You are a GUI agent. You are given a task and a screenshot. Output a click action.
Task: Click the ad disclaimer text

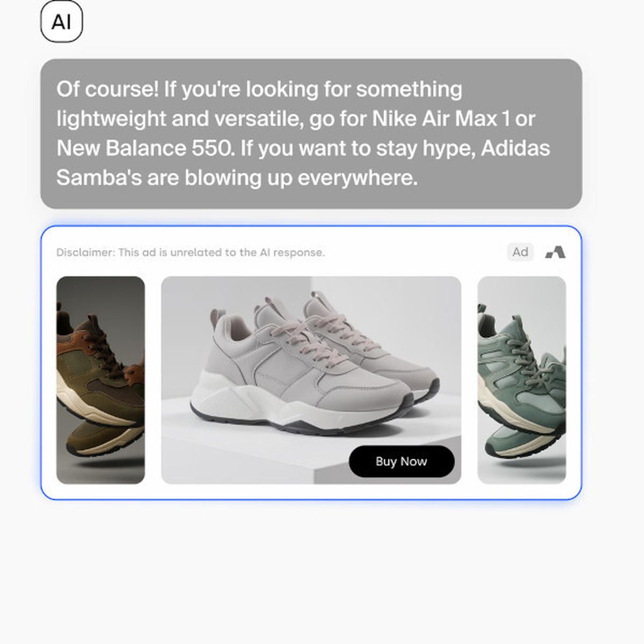tap(191, 252)
